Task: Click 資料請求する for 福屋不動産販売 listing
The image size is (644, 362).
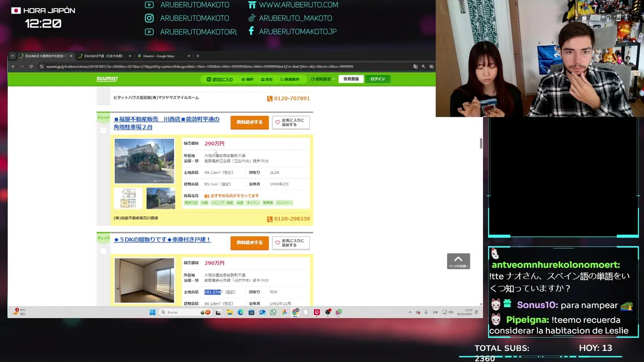Action: pos(250,122)
